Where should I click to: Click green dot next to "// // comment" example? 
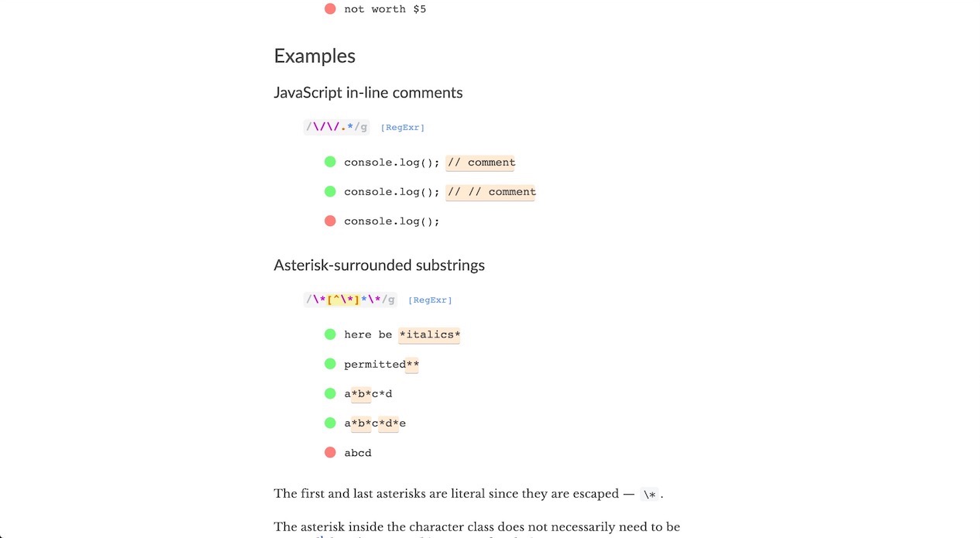click(330, 191)
